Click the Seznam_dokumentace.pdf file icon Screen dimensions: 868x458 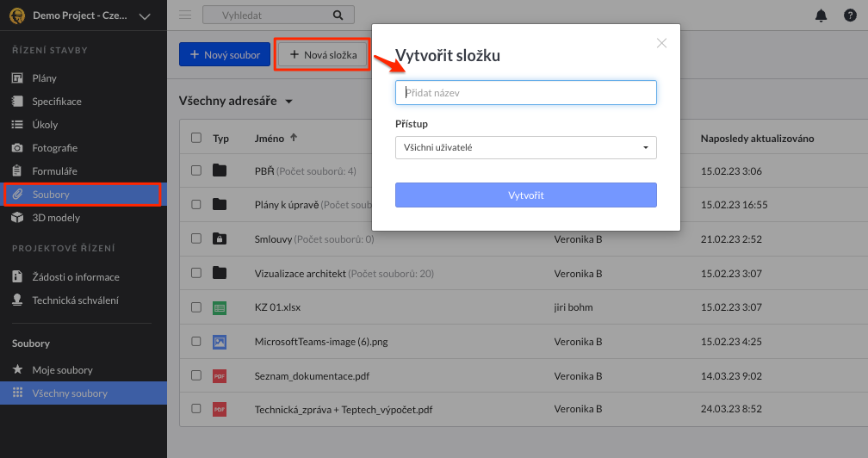[220, 375]
